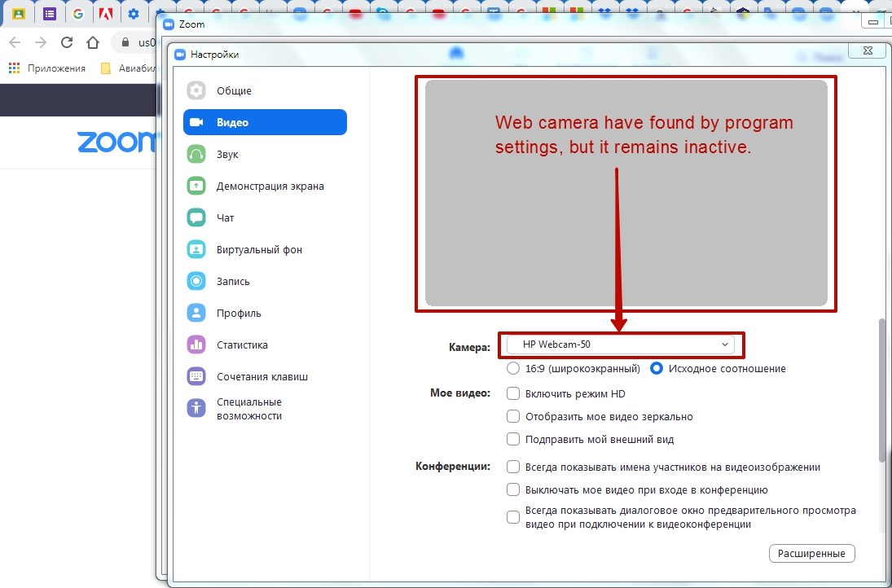Click the Чат speech bubble icon
Image resolution: width=892 pixels, height=588 pixels.
click(196, 217)
